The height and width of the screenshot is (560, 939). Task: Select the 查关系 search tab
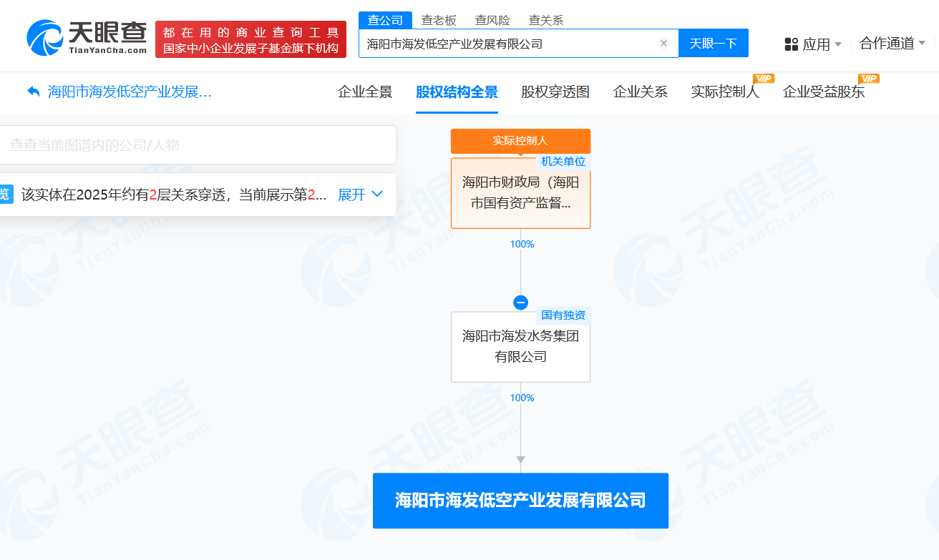point(546,20)
